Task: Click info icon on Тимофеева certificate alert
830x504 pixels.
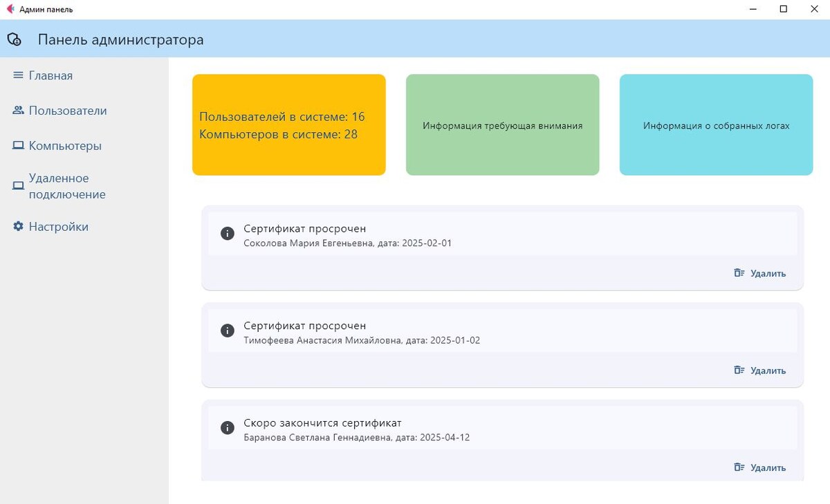Action: 227,330
